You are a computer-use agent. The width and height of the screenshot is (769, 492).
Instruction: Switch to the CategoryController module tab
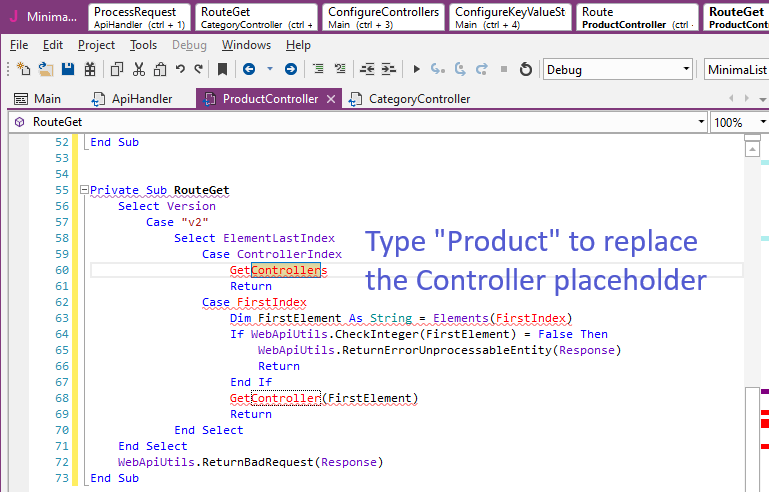409,99
